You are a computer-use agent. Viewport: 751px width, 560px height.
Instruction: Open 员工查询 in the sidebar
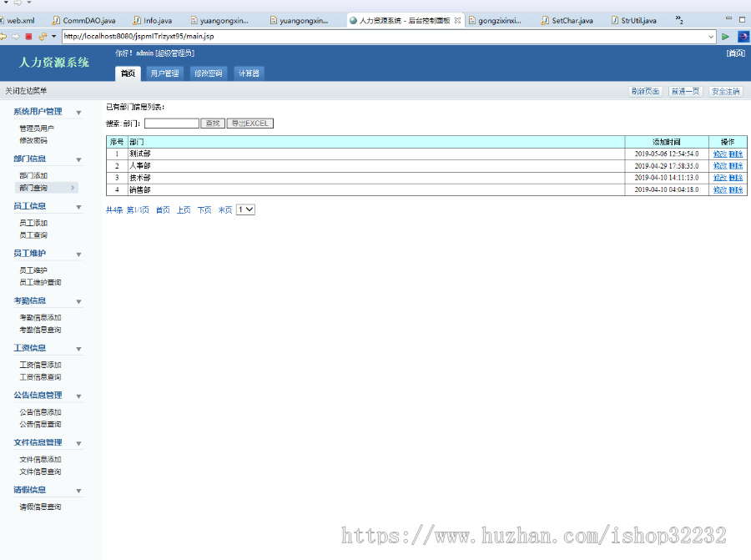33,235
